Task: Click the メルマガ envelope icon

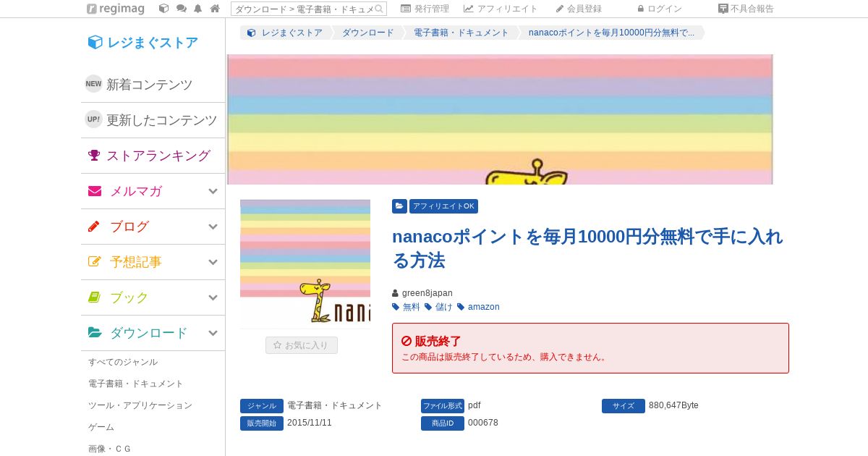Action: coord(95,191)
